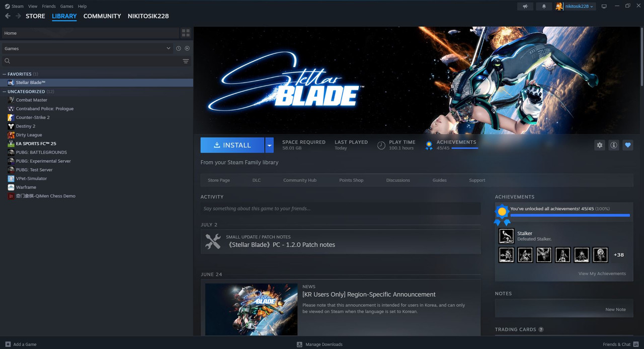Open the Games filter dropdown

tap(87, 48)
